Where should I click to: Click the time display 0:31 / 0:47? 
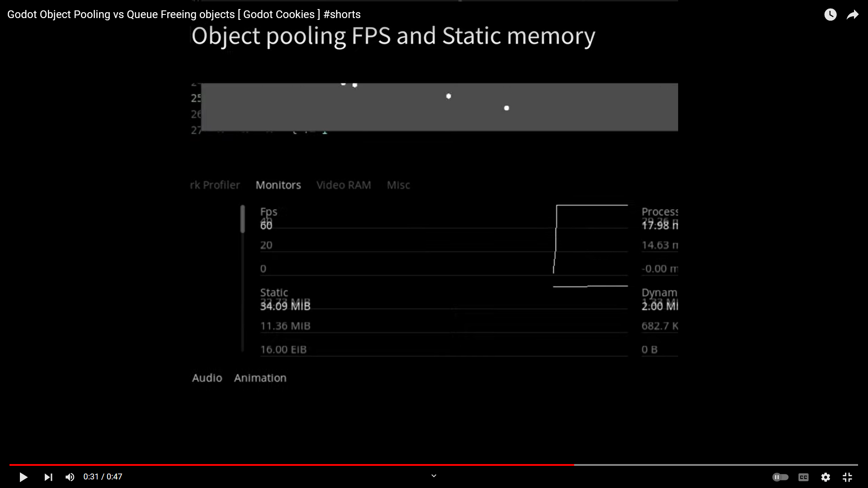coord(103,477)
